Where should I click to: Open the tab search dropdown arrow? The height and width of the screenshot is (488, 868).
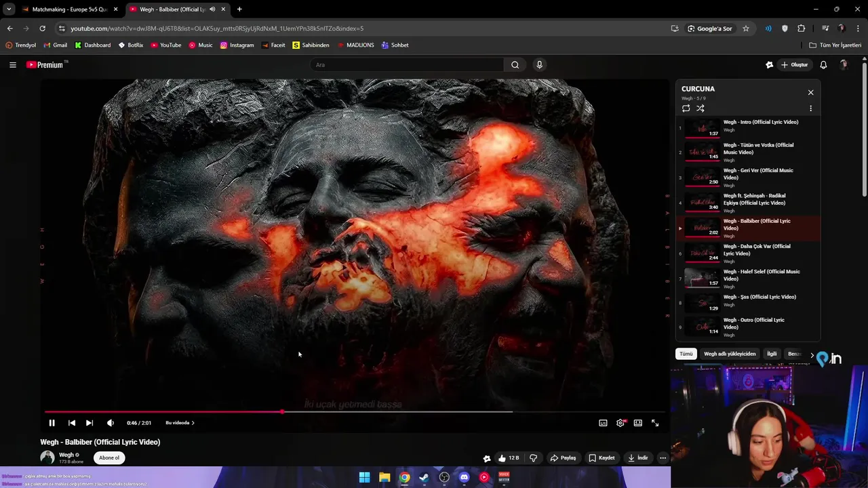[x=8, y=9]
